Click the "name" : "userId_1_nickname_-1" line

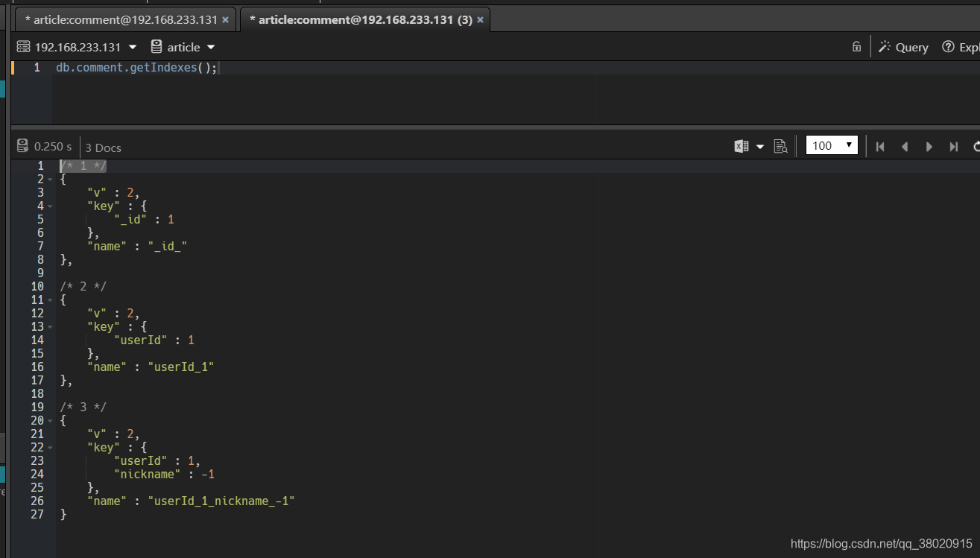(191, 501)
